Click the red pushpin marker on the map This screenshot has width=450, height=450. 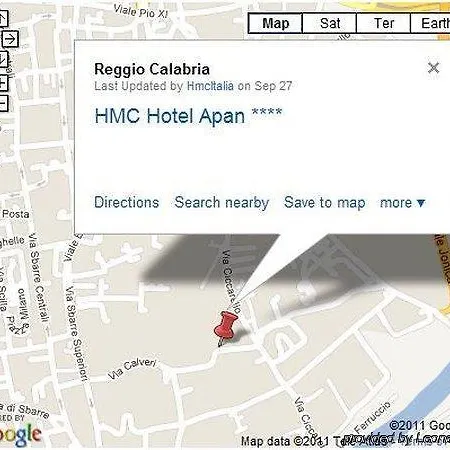pos(225,328)
